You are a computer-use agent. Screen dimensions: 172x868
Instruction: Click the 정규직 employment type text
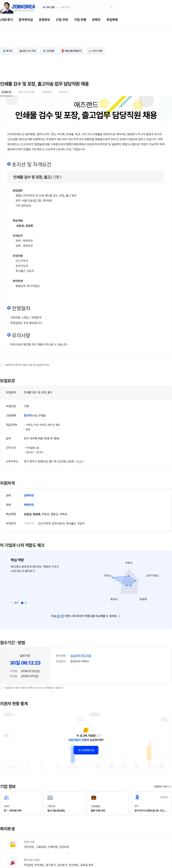[x=27, y=415]
